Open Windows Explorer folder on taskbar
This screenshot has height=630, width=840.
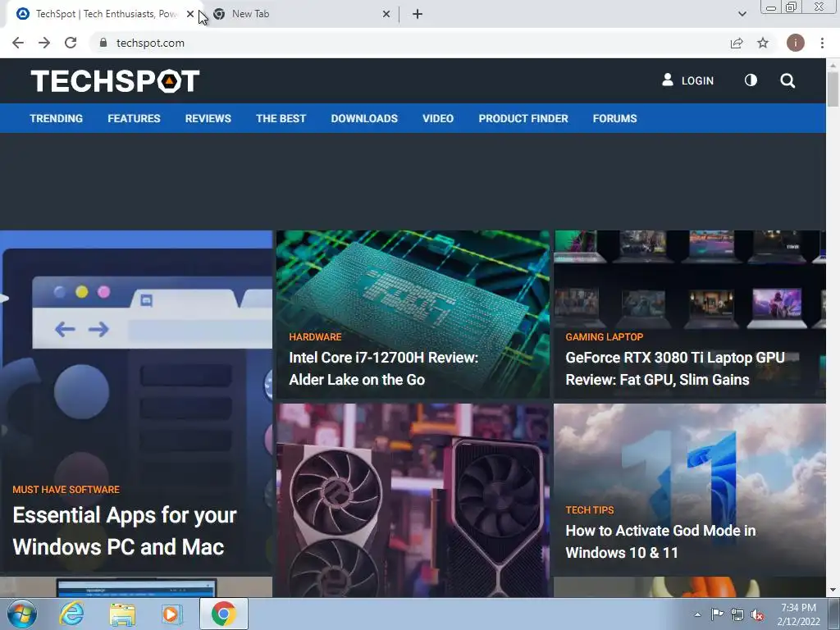coord(121,614)
